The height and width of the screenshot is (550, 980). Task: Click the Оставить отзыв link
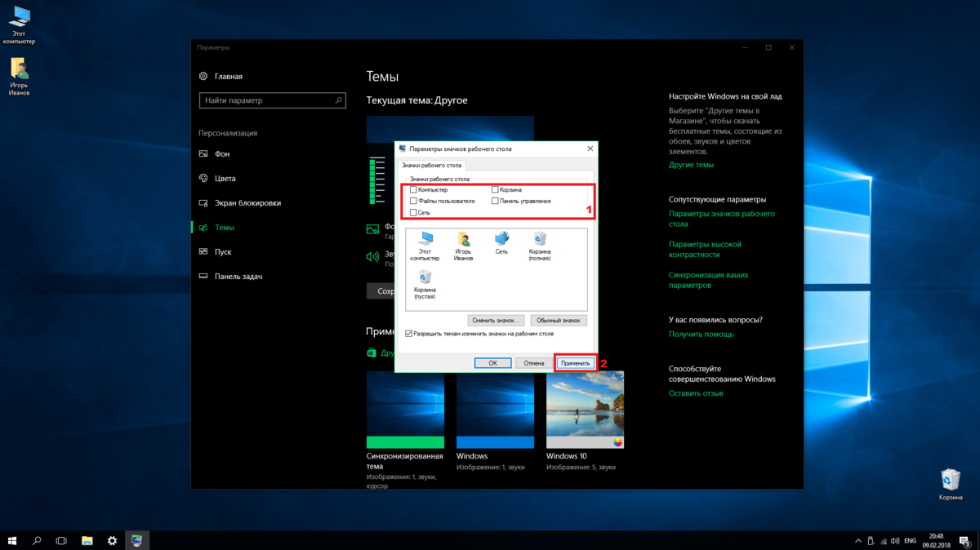tap(696, 393)
